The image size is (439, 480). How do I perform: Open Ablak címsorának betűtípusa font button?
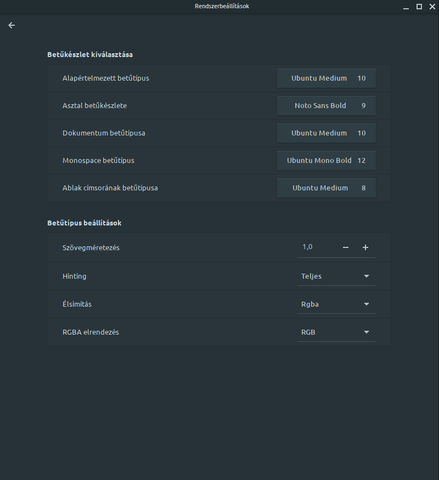click(326, 188)
